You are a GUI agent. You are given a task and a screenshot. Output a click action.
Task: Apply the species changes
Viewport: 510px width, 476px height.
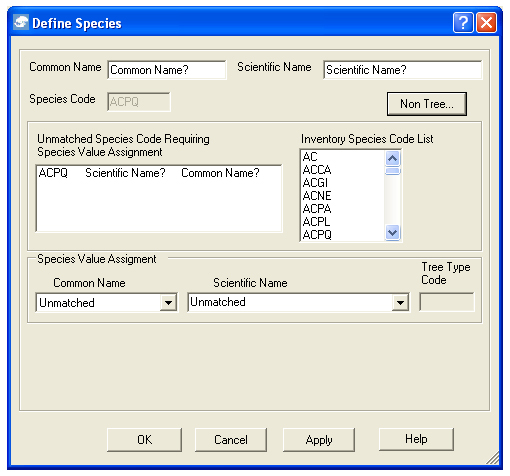pyautogui.click(x=319, y=440)
